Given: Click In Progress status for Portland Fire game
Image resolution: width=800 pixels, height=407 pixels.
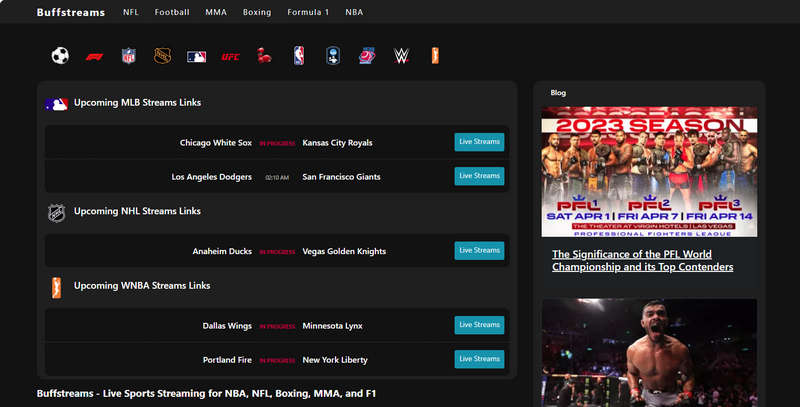Looking at the screenshot, I should coord(277,361).
